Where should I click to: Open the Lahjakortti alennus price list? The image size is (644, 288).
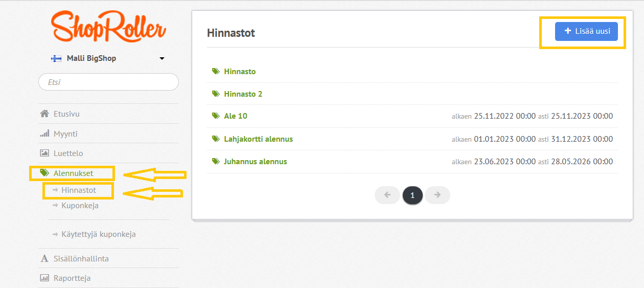point(258,139)
